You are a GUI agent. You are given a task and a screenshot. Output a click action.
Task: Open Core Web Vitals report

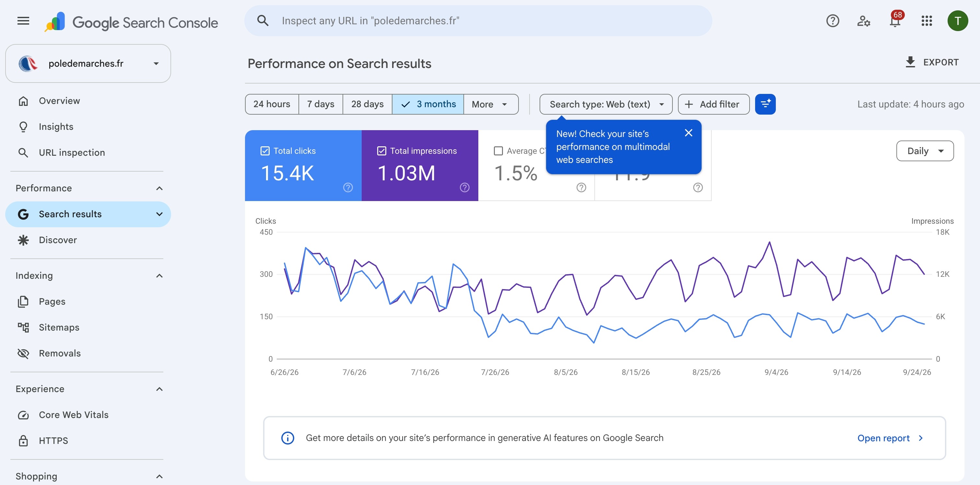pyautogui.click(x=88, y=415)
